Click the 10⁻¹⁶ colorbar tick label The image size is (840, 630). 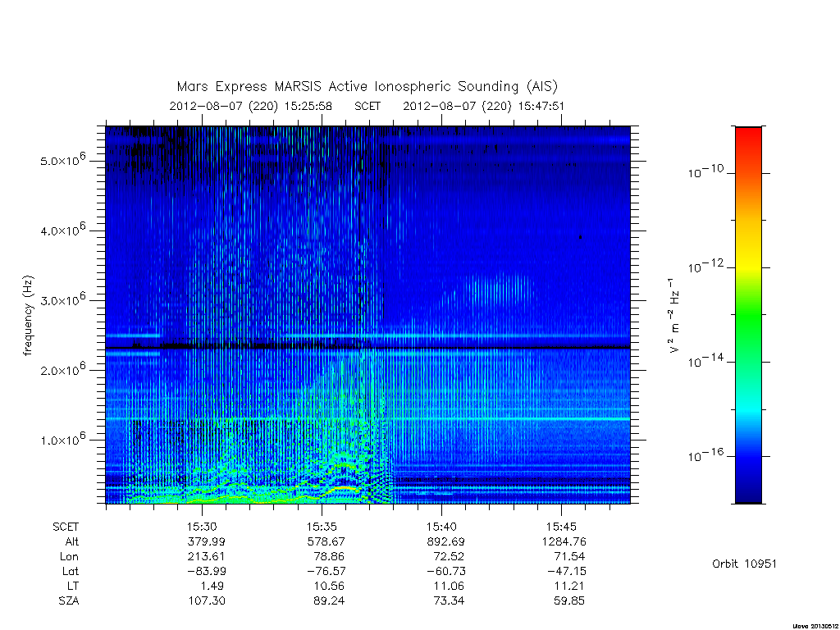click(x=705, y=454)
